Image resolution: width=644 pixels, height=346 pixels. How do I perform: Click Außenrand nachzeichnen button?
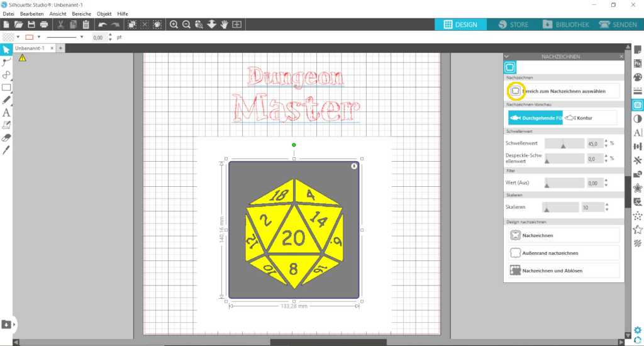point(563,253)
